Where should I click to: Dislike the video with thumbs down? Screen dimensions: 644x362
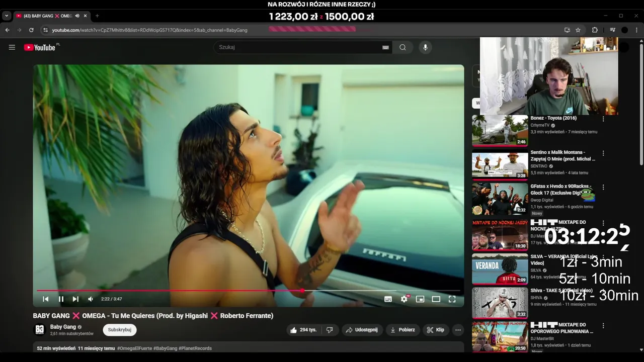(x=330, y=330)
